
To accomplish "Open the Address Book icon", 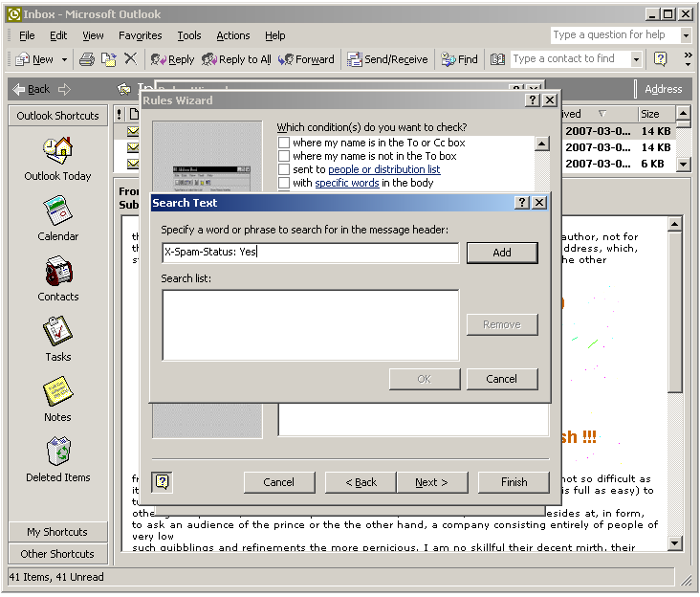I will point(497,59).
